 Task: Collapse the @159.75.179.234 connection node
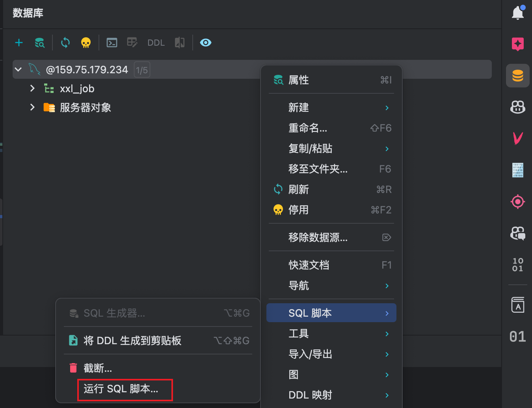pyautogui.click(x=18, y=69)
